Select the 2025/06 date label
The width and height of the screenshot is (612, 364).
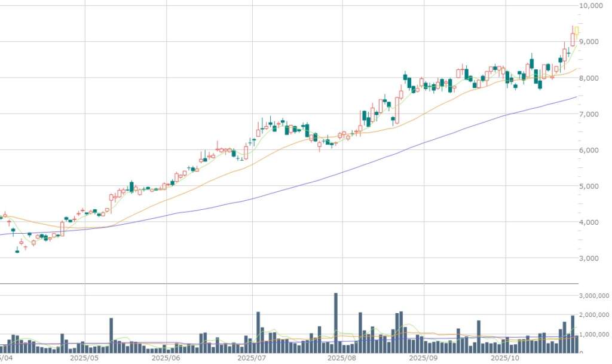[166, 358]
